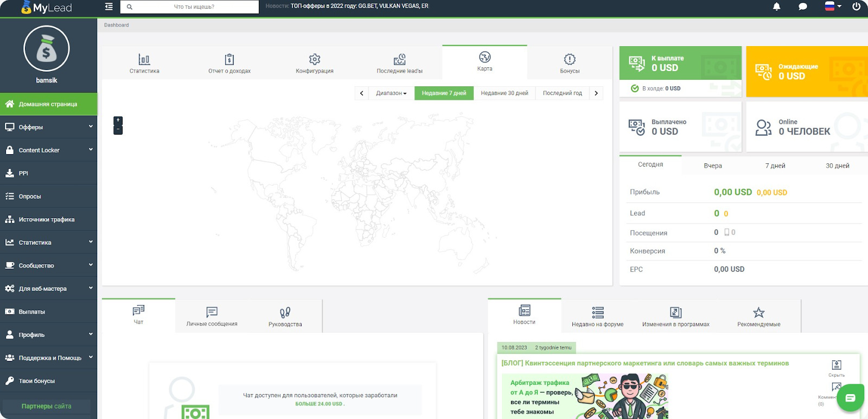The height and width of the screenshot is (419, 868).
Task: Open the live chat support widget
Action: point(850,398)
